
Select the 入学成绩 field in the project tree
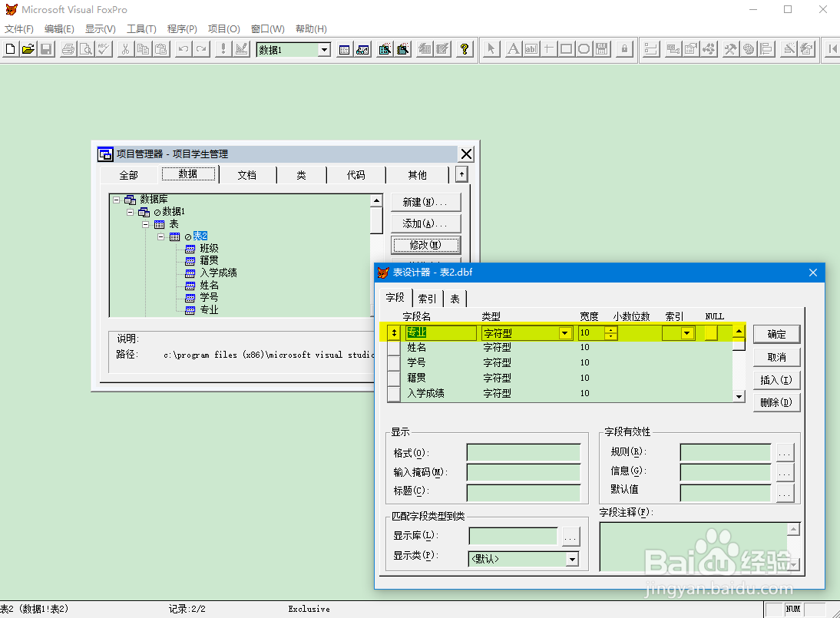point(219,273)
